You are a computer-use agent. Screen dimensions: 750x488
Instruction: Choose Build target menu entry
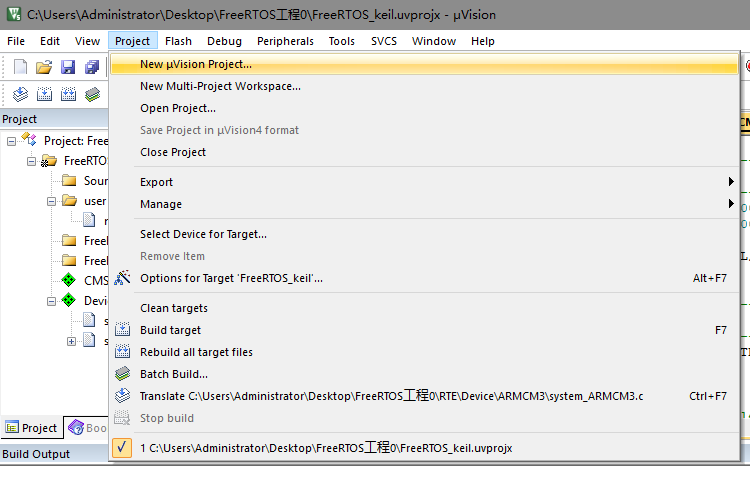tap(425, 330)
